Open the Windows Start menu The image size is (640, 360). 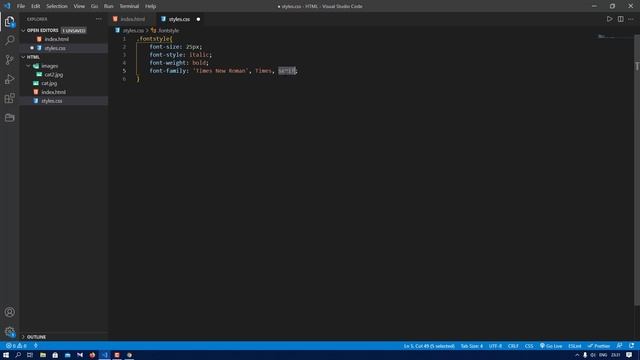[6, 355]
